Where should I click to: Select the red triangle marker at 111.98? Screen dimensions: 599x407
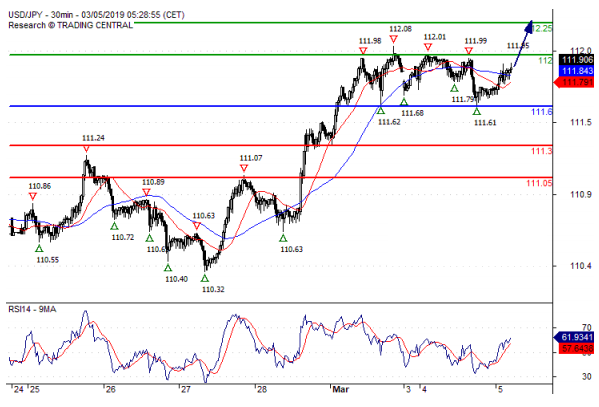click(x=363, y=50)
